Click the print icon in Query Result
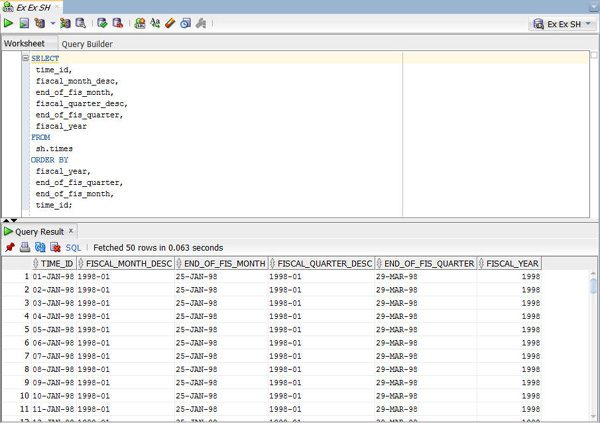This screenshot has height=423, width=600. pos(25,247)
